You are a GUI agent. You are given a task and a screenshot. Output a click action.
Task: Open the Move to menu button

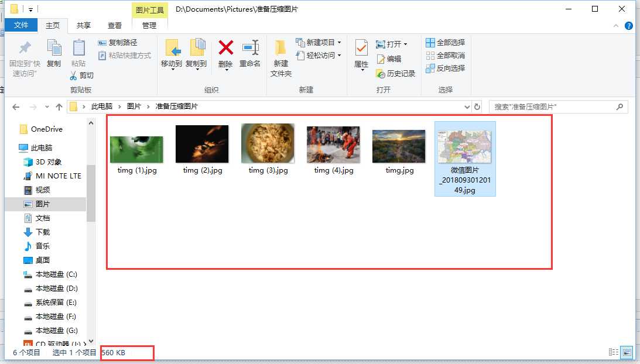(x=172, y=55)
